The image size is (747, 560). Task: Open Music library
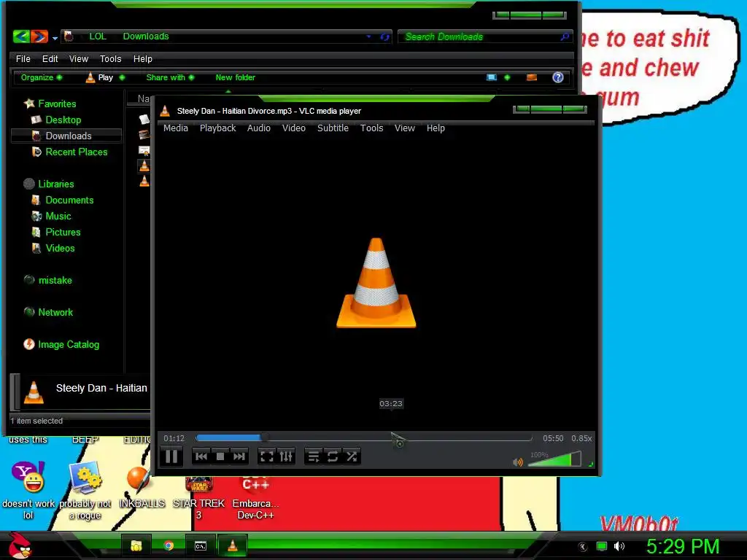click(58, 216)
